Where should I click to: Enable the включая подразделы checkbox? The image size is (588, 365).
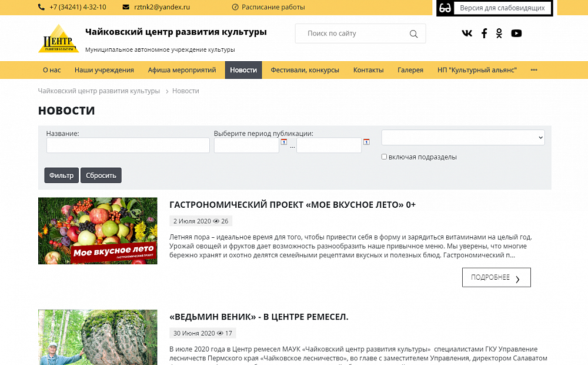pos(384,157)
